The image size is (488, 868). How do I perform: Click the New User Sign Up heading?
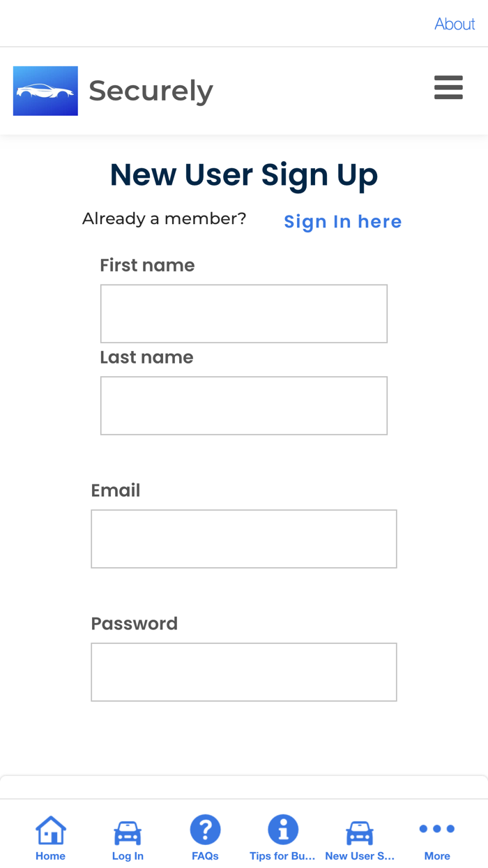pyautogui.click(x=244, y=174)
